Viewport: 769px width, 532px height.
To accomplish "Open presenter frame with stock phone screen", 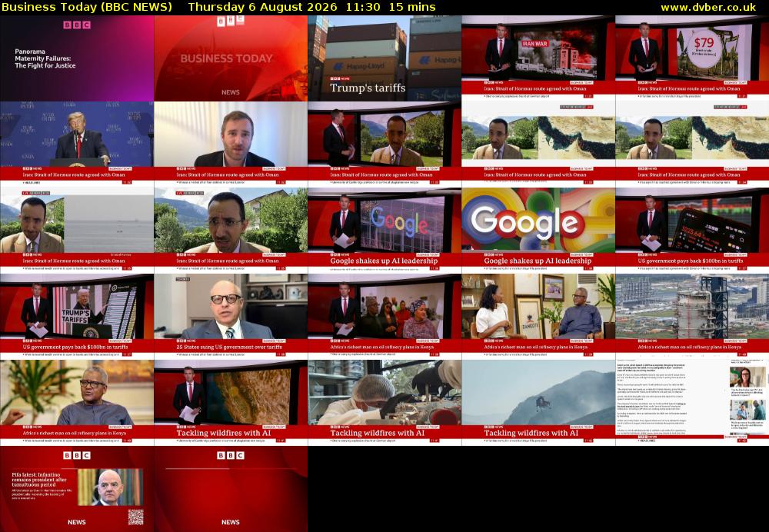I will (x=693, y=231).
